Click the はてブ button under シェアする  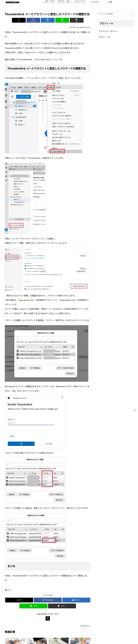tap(76, 600)
